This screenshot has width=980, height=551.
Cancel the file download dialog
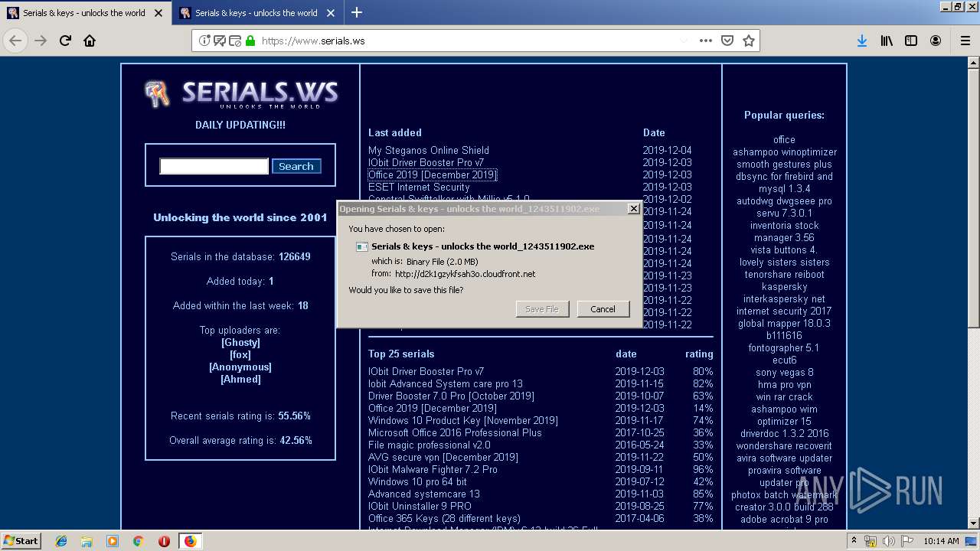603,308
